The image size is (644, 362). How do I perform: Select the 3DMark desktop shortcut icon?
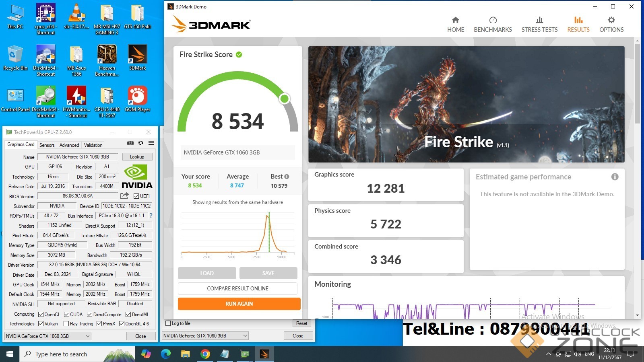(x=137, y=58)
